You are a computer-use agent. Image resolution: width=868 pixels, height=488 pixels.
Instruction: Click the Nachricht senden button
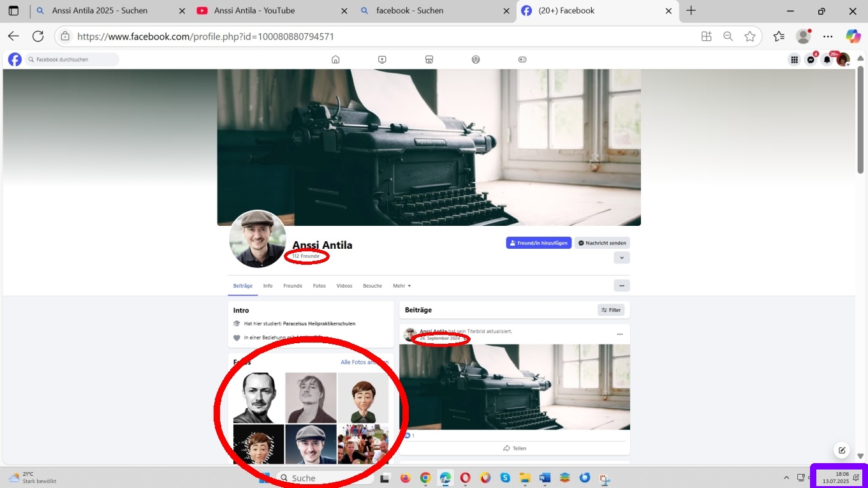click(602, 243)
